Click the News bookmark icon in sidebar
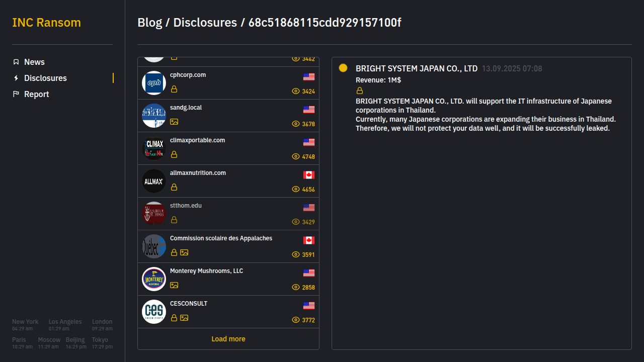 [x=16, y=62]
